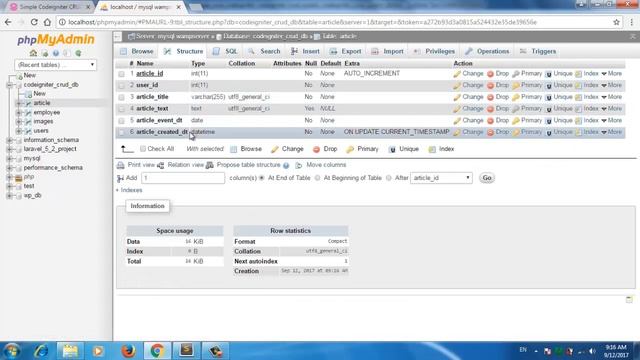Click Drop with-selected red icon
This screenshot has height=360, width=640.
coord(316,149)
